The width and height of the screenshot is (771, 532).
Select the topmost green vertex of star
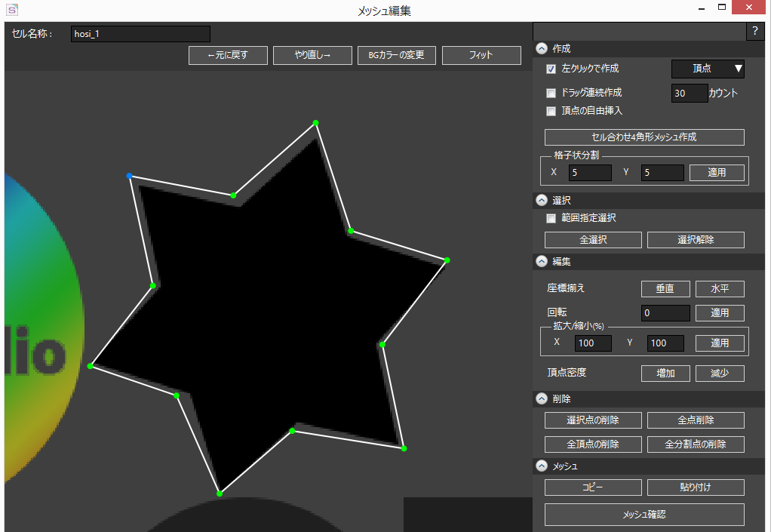coord(315,122)
